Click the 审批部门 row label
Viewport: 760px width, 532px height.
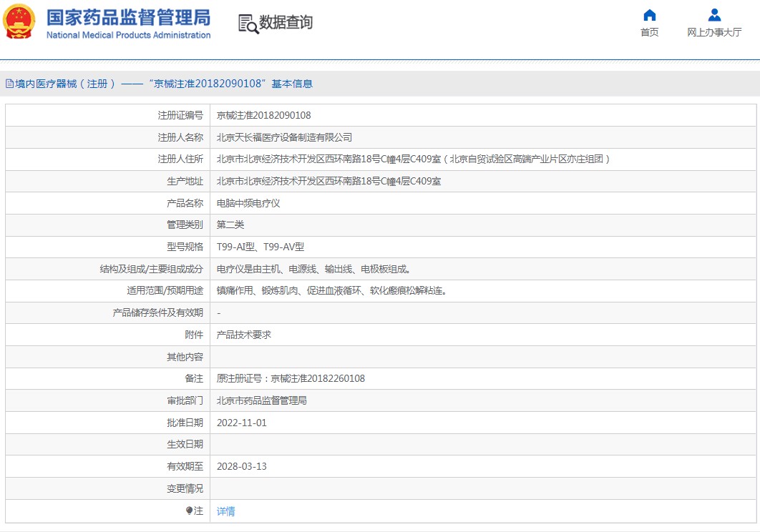[185, 400]
